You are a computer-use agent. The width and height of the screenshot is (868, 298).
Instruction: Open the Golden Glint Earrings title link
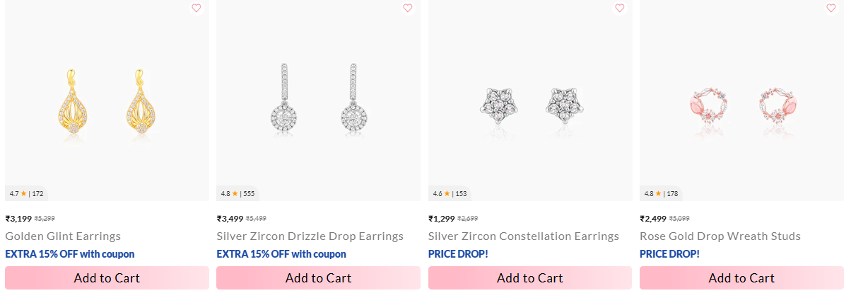[63, 236]
